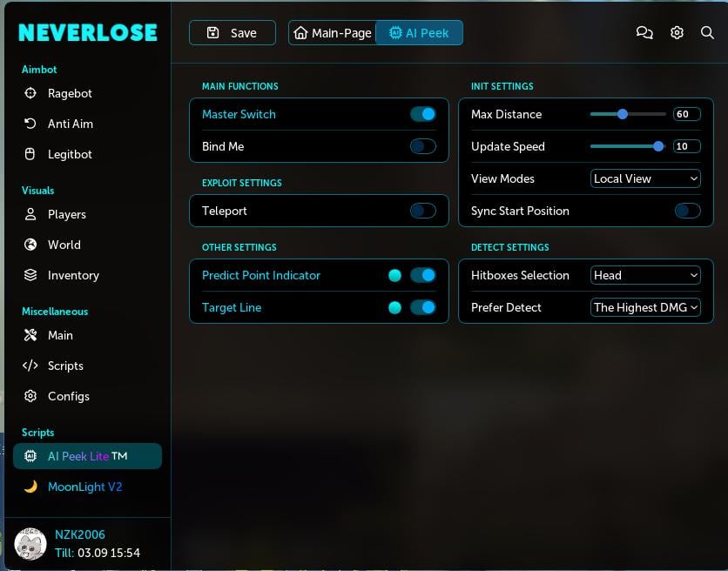This screenshot has width=728, height=571.
Task: Click the Save button
Action: tap(232, 32)
